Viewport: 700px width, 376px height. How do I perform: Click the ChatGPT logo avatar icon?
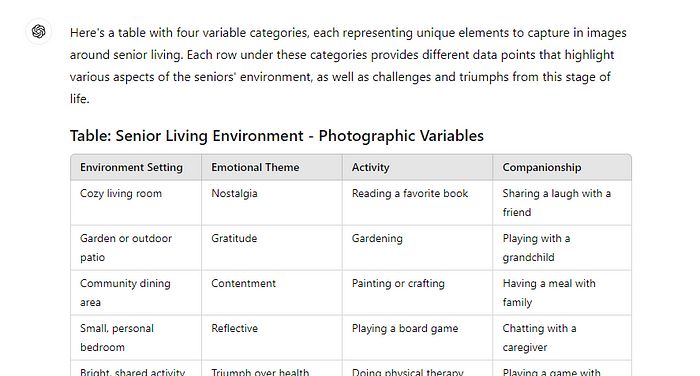(38, 31)
